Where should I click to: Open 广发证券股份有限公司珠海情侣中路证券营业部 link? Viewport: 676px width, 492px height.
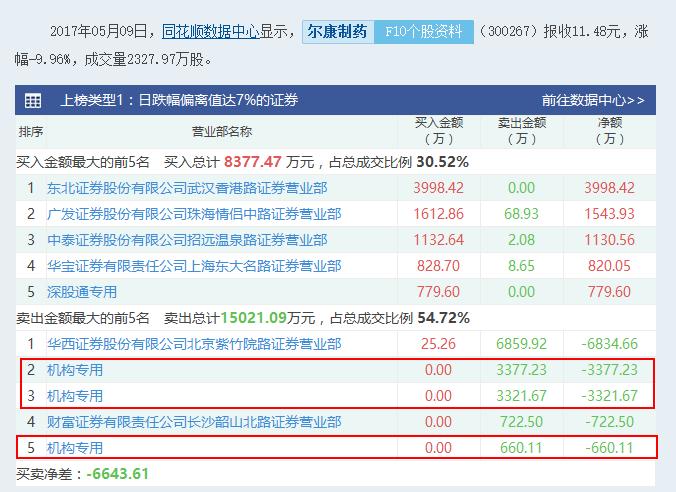[x=194, y=214]
